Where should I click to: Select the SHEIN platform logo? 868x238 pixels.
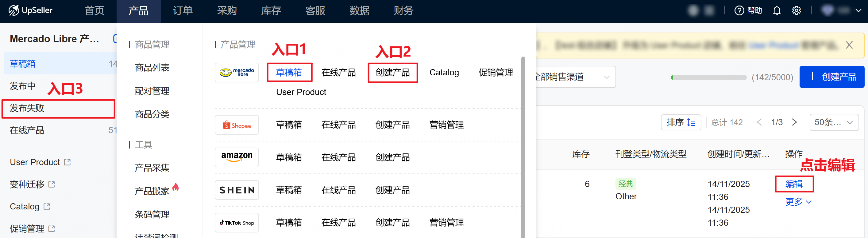coord(237,190)
